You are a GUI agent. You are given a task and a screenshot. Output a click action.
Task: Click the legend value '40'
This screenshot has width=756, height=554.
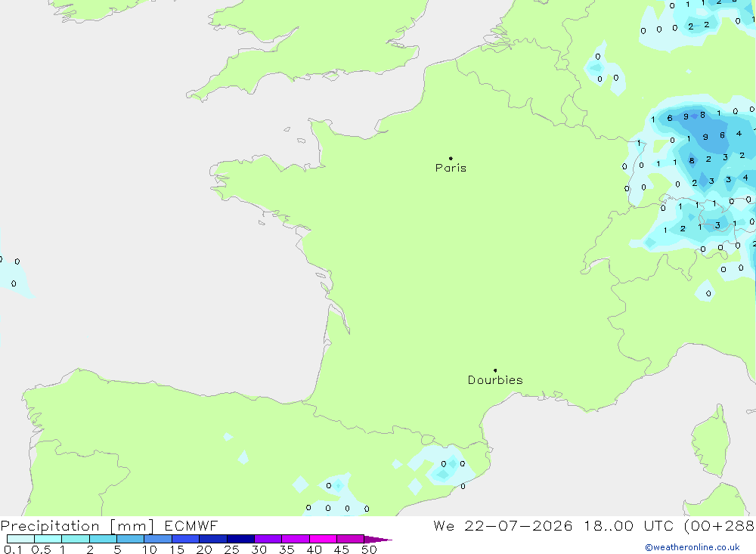click(x=314, y=549)
